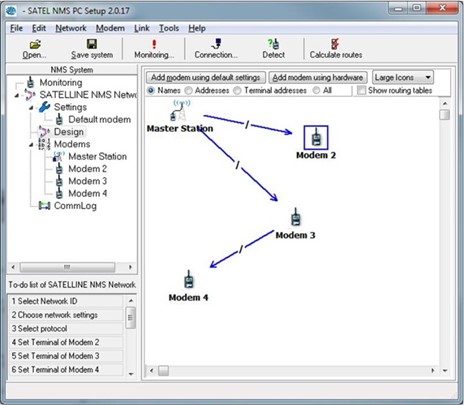Open the Network menu
This screenshot has height=405, width=464.
[71, 28]
